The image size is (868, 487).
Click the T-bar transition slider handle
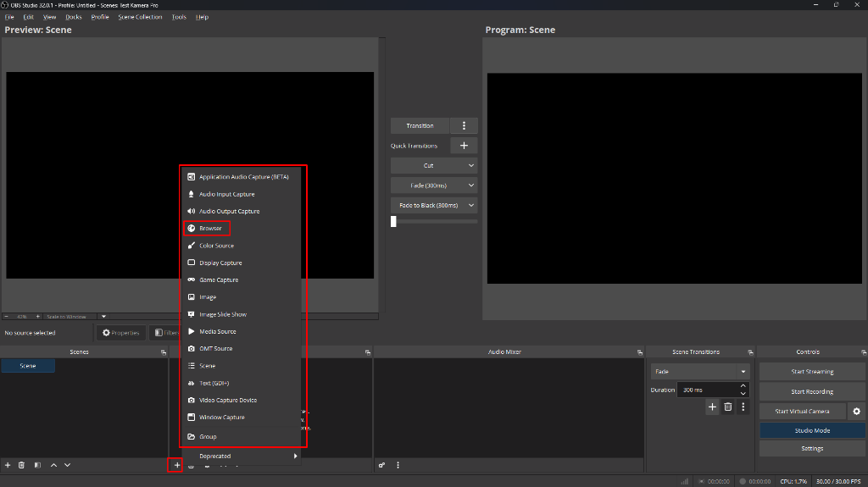pyautogui.click(x=393, y=221)
